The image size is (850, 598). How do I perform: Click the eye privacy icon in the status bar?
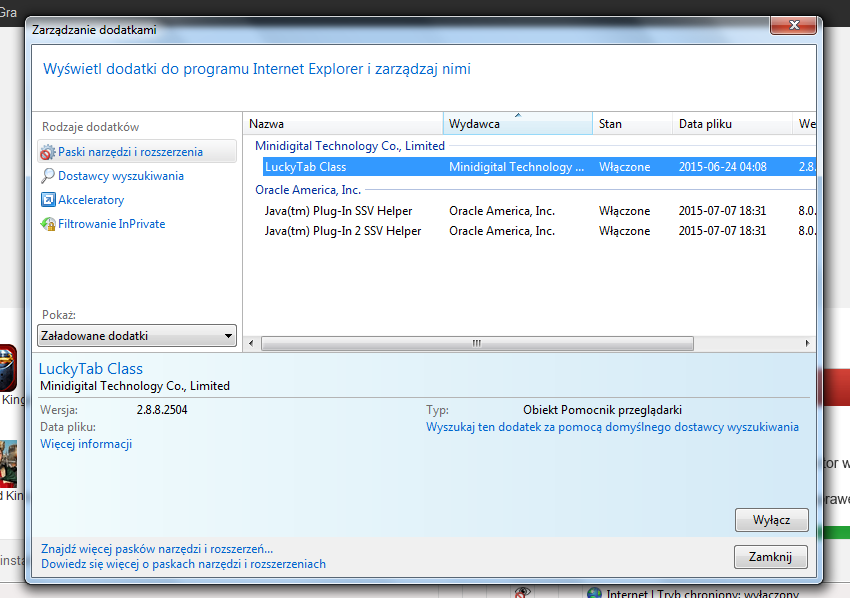(522, 593)
